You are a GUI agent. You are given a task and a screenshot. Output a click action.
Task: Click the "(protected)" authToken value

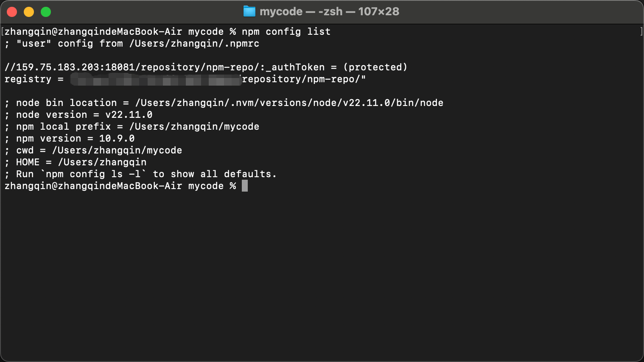pos(375,67)
